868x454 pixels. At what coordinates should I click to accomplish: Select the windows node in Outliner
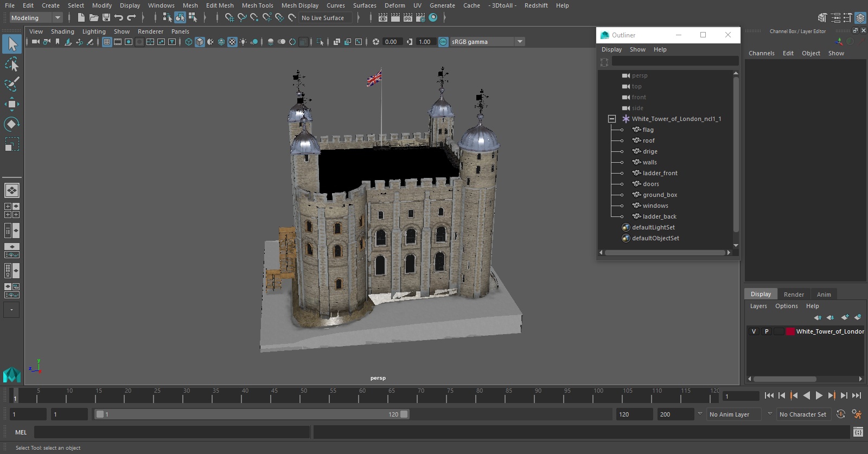[x=655, y=206]
